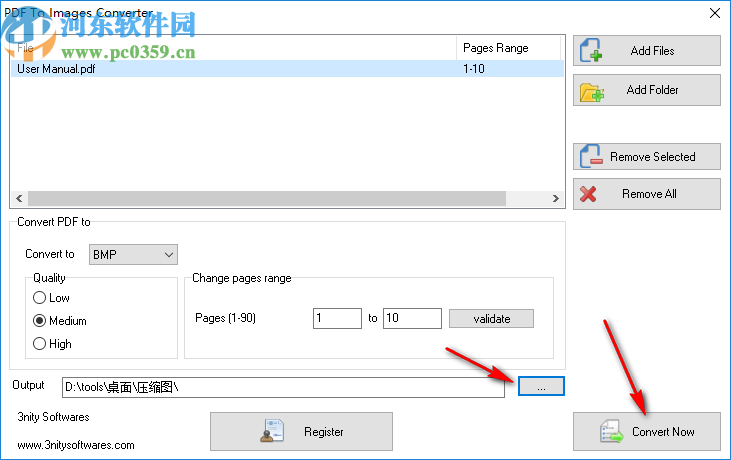The height and width of the screenshot is (460, 731).
Task: Click the Add Files document icon
Action: tap(591, 50)
